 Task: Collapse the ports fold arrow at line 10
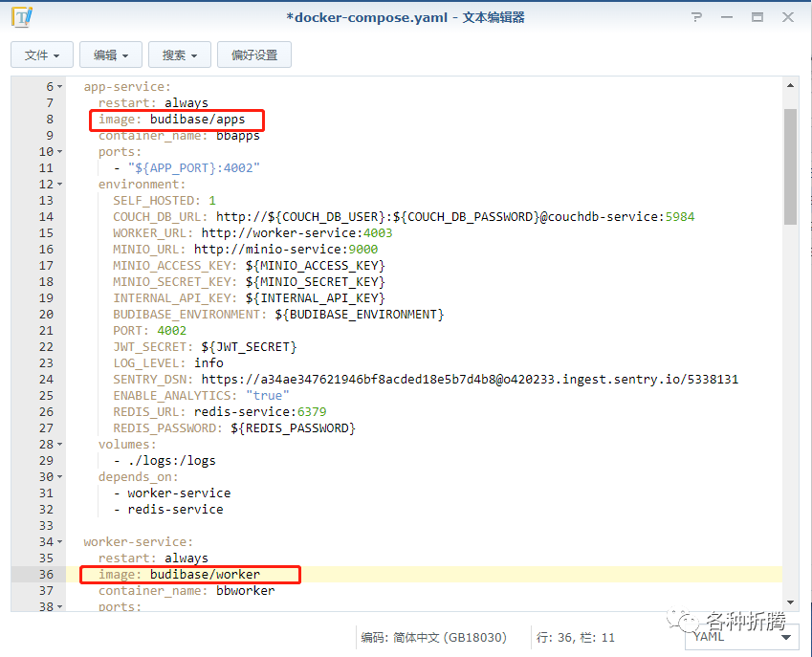[x=60, y=152]
